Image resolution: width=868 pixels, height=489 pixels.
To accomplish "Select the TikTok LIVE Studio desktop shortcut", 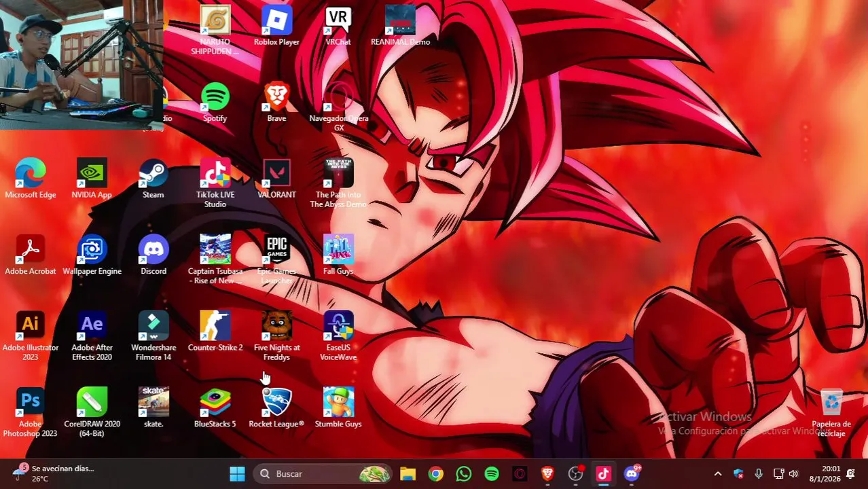I will pos(215,184).
